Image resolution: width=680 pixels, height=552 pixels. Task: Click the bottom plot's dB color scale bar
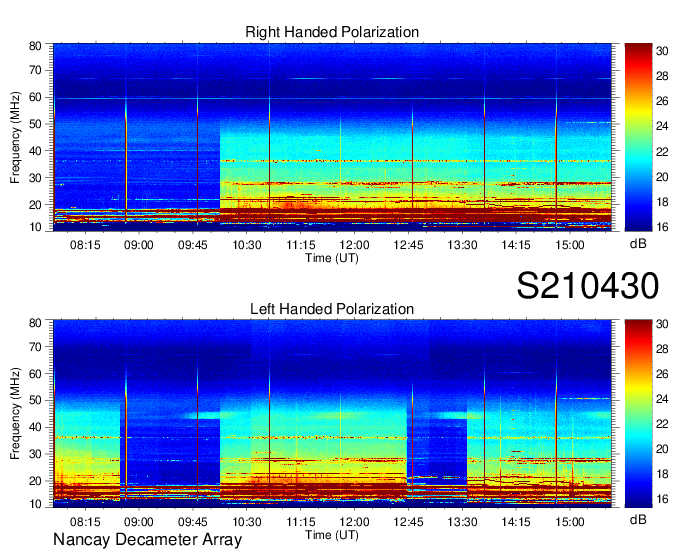(x=638, y=414)
